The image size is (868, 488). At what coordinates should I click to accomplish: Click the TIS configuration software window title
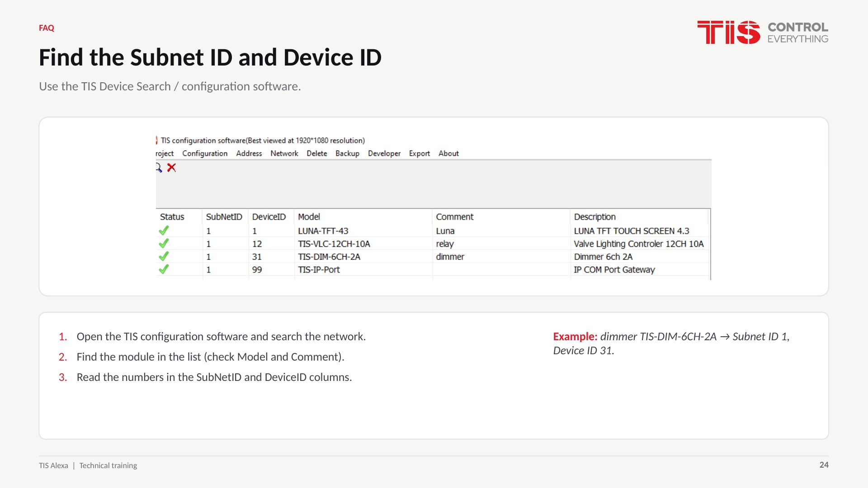point(263,141)
